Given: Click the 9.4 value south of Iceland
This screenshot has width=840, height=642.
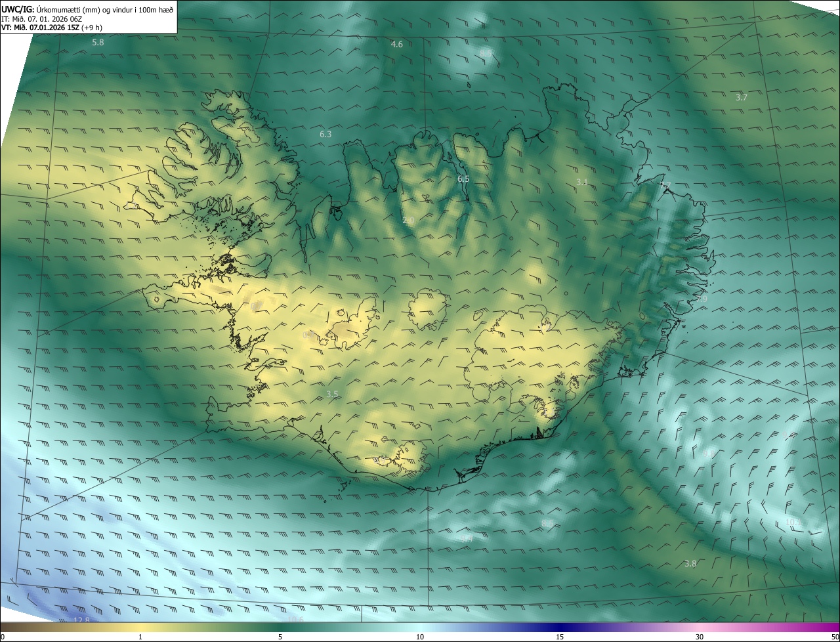Looking at the screenshot, I should click(467, 538).
